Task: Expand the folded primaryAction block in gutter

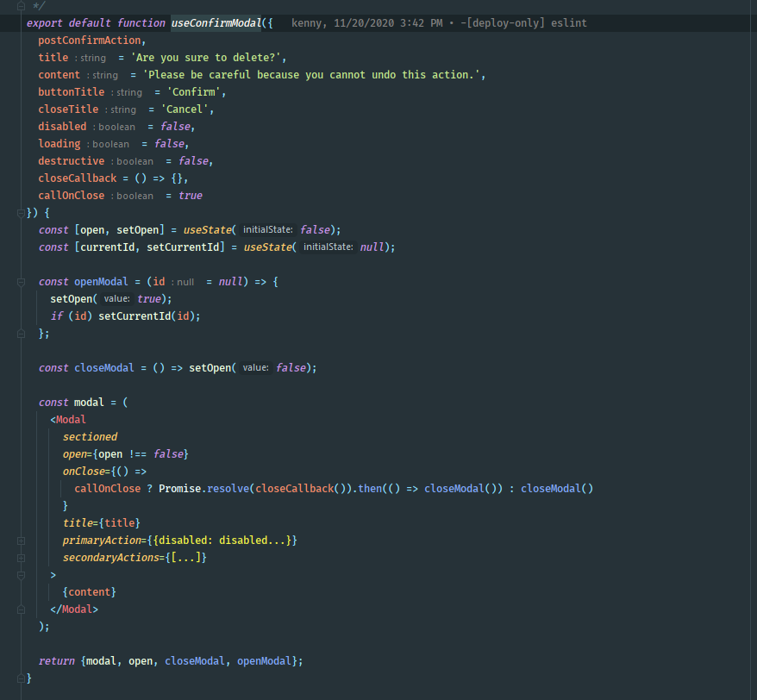Action: 19,541
